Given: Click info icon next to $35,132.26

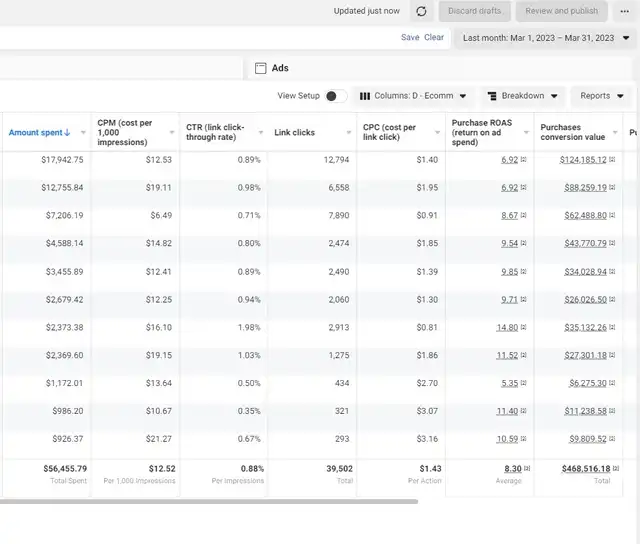Looking at the screenshot, I should pyautogui.click(x=612, y=327).
